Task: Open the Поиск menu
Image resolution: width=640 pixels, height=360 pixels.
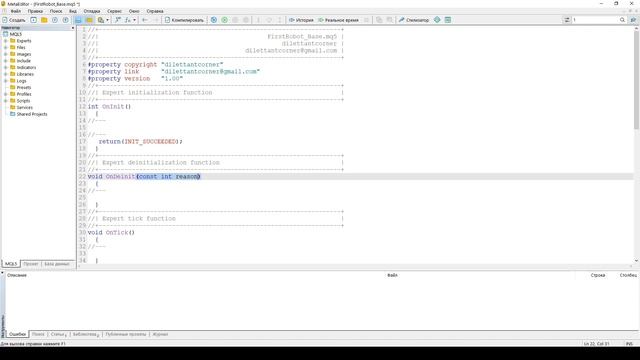Action: (x=56, y=11)
